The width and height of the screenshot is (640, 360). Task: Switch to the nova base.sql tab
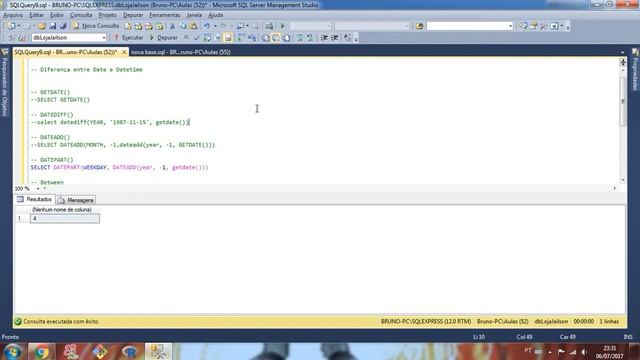point(180,52)
